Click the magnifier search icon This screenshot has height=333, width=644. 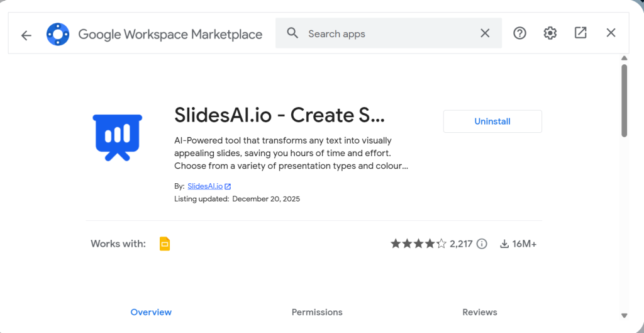coord(292,33)
